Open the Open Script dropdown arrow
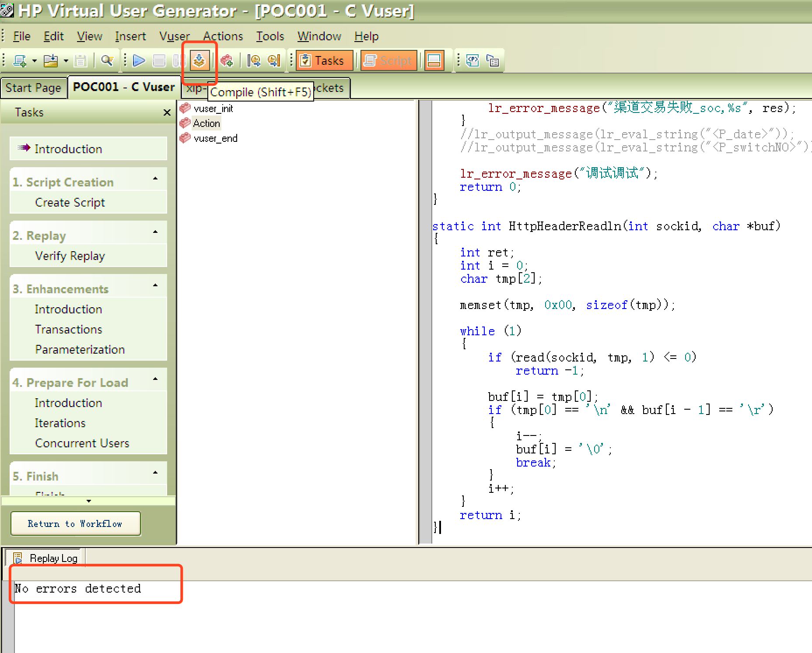Screen dimensions: 812x653 pos(66,61)
